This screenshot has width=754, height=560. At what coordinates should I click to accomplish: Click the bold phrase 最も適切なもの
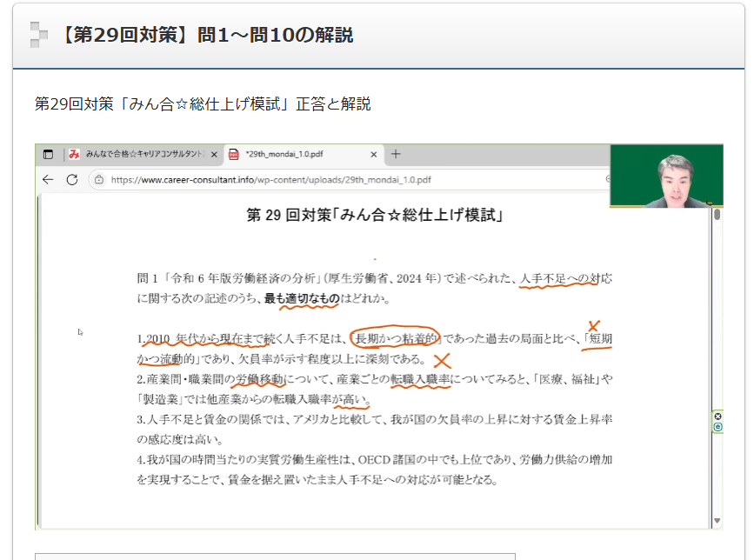click(302, 298)
